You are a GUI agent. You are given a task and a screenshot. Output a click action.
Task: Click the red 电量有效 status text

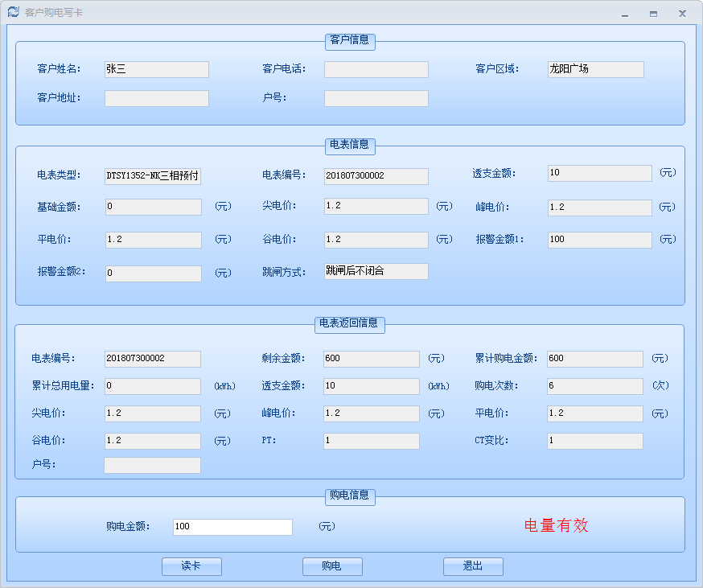[x=557, y=526]
